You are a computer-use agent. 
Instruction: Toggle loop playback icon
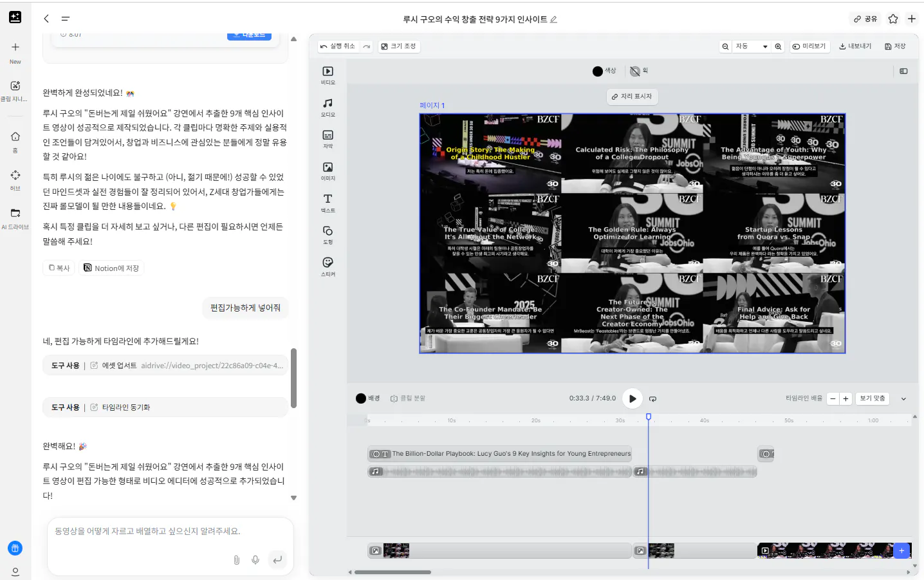pyautogui.click(x=652, y=399)
